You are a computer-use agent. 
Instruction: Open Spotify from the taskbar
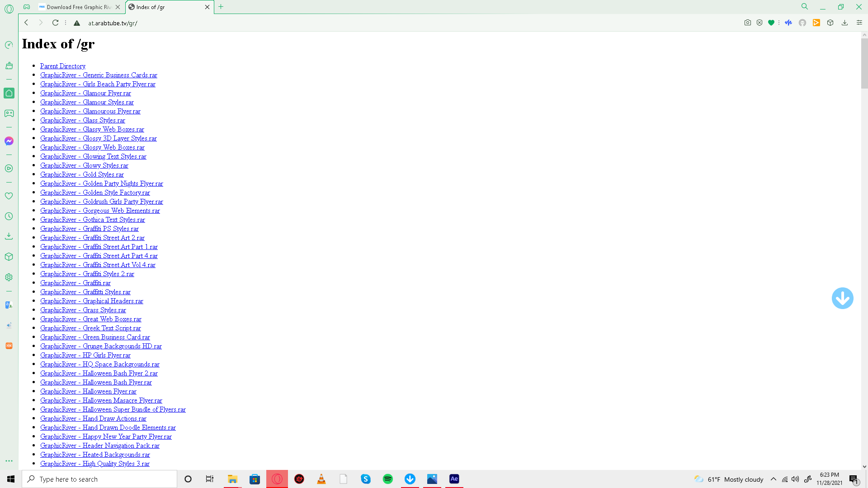388,479
